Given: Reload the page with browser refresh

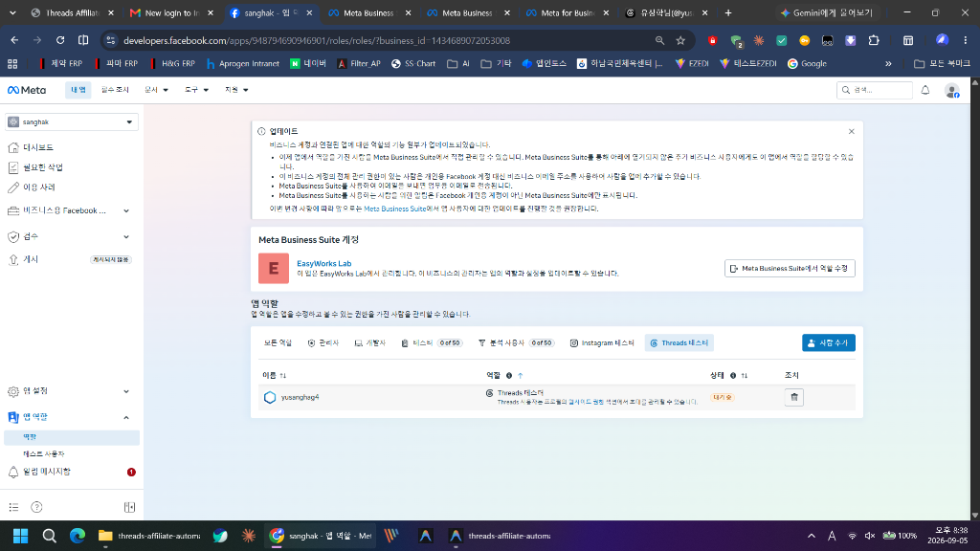Looking at the screenshot, I should point(60,40).
